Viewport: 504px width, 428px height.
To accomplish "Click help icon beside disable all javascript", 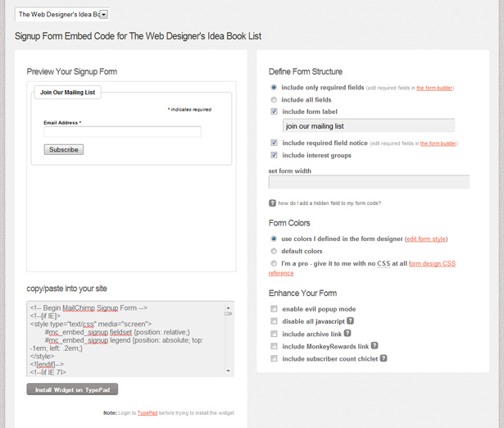I will coord(351,321).
